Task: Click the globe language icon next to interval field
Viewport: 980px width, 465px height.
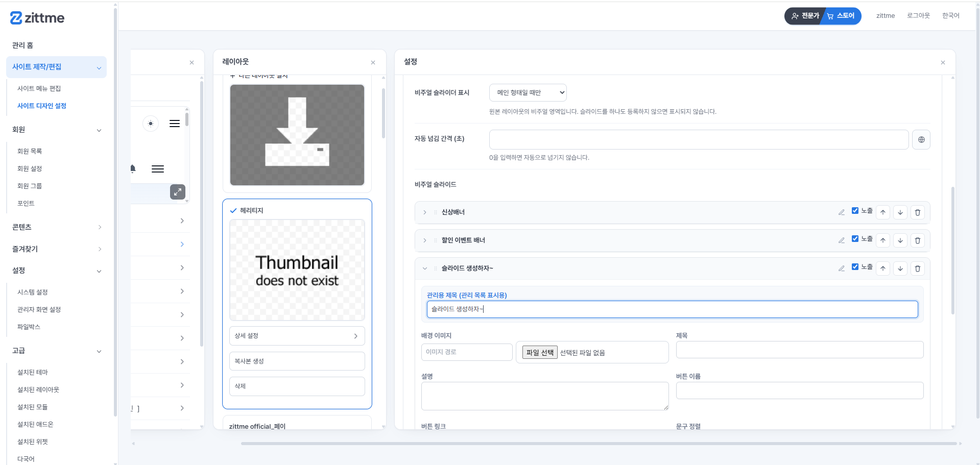Action: 921,140
